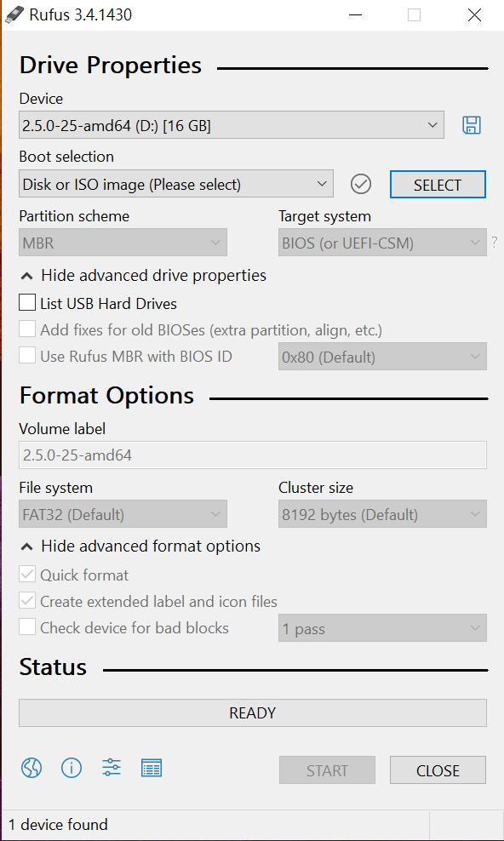The width and height of the screenshot is (504, 841).
Task: Toggle Check device for bad blocks
Action: (27, 627)
